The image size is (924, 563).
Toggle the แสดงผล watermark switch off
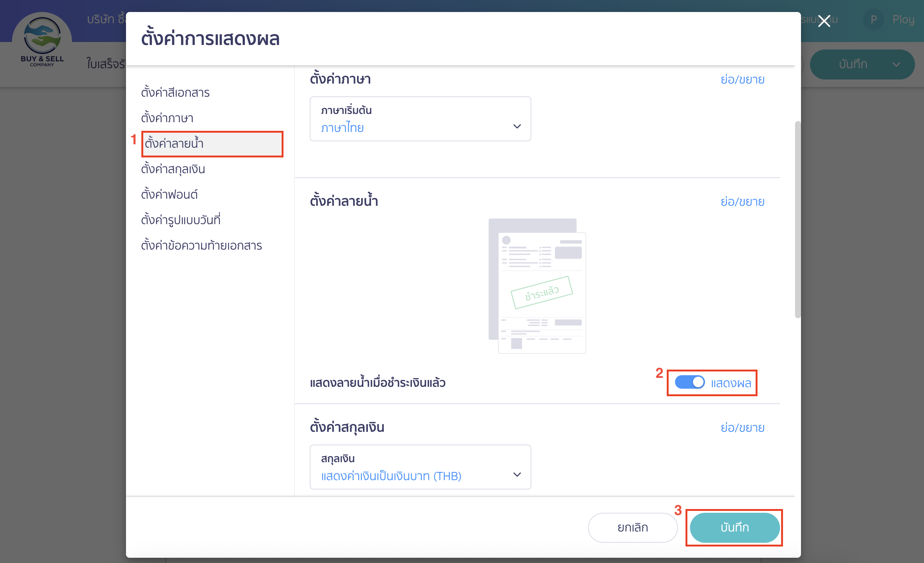click(689, 383)
